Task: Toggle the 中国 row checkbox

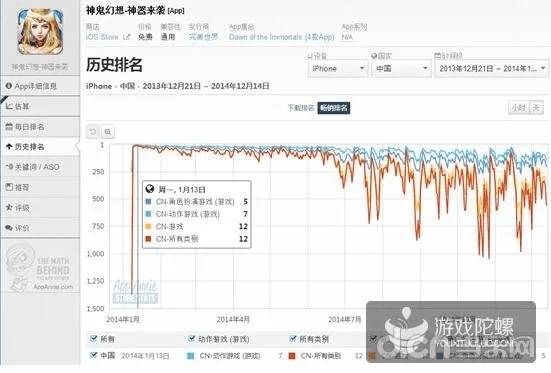Action: click(93, 355)
